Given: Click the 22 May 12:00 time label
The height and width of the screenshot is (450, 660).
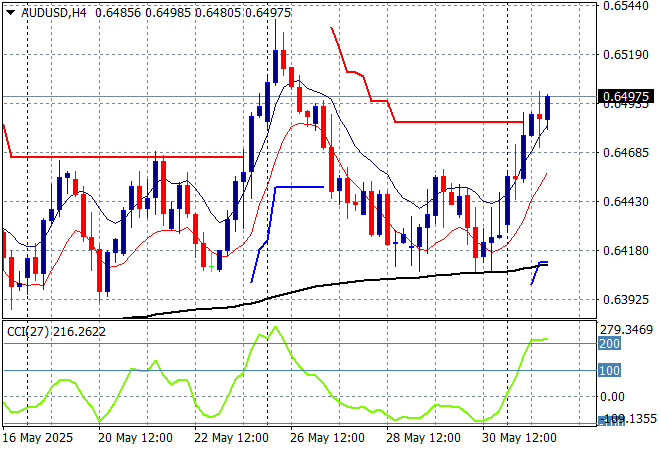Looking at the screenshot, I should 230,438.
